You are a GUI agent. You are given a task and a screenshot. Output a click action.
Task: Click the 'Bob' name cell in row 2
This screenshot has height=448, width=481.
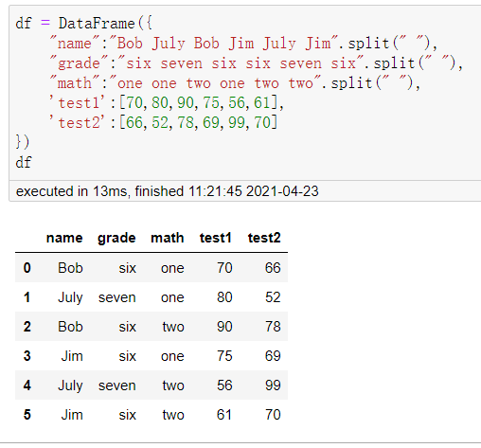click(x=70, y=327)
